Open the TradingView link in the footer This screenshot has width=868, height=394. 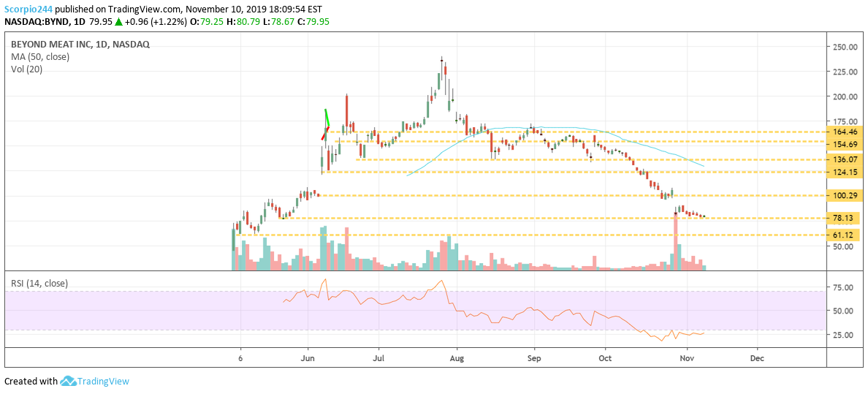pyautogui.click(x=103, y=382)
